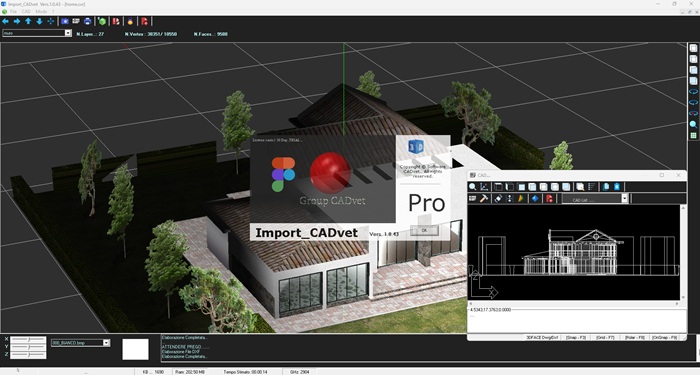The width and height of the screenshot is (700, 375).
Task: Click the red B icon in main toolbar
Action: 116,21
